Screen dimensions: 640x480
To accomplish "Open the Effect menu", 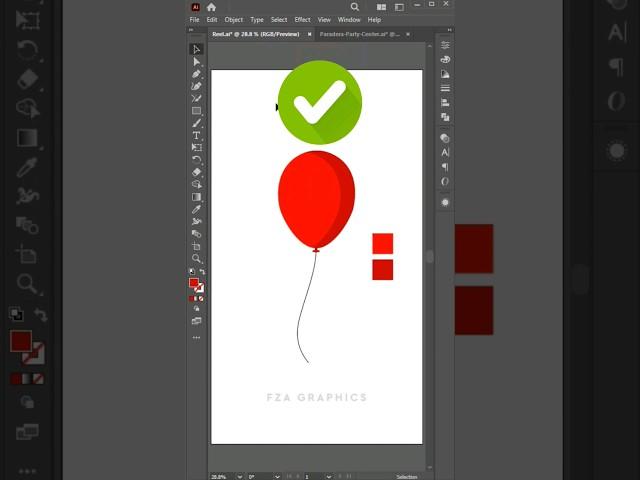I will [x=302, y=20].
